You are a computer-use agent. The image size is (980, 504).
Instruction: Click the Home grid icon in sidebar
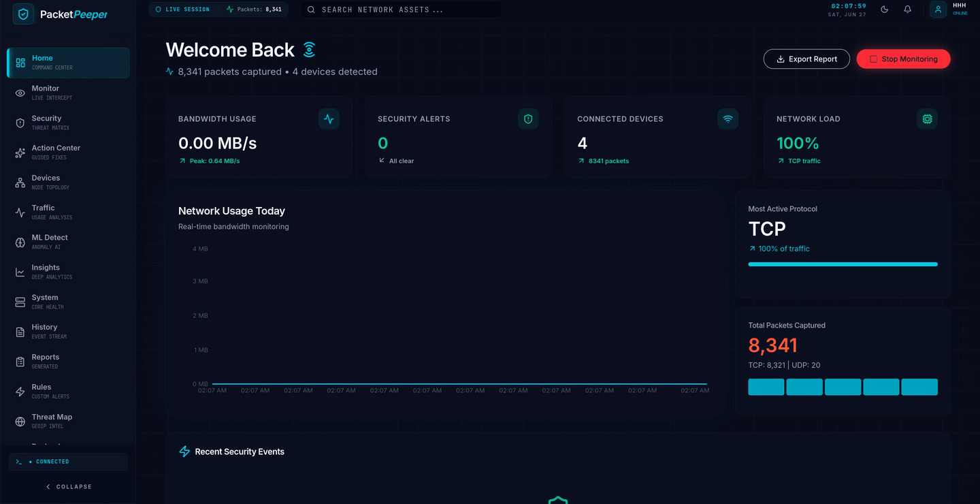click(20, 63)
